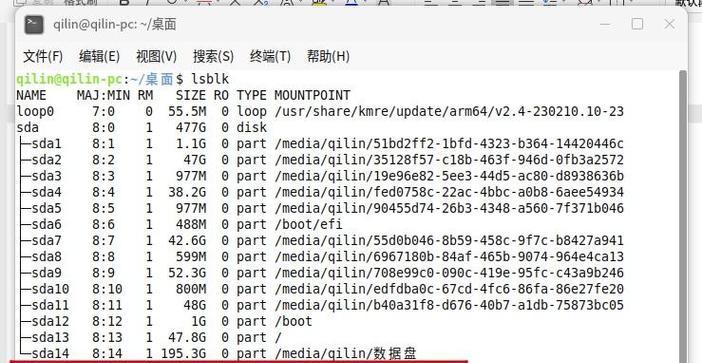The width and height of the screenshot is (702, 363).
Task: Click the 'MOUNTPOINT' column header
Action: [312, 95]
